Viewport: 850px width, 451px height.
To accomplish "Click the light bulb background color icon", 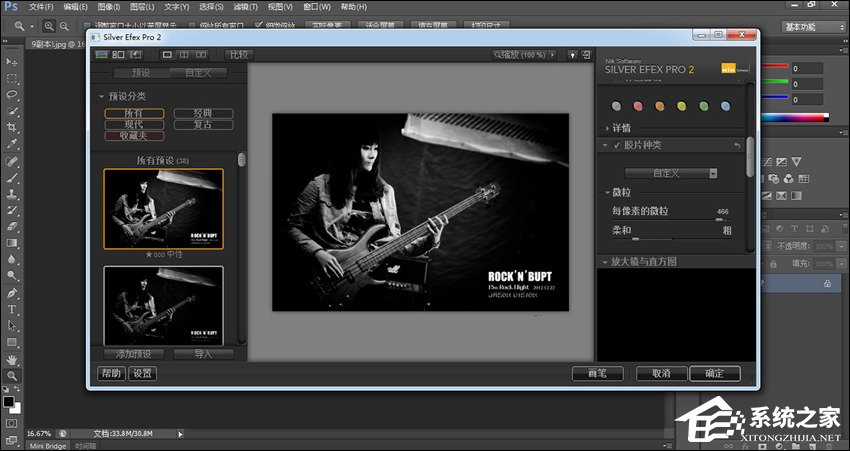I will pyautogui.click(x=571, y=55).
